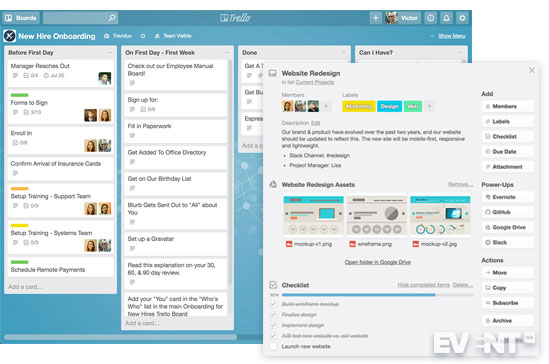Open the Set up a Gravatar card
This screenshot has width=549, height=364.
(x=176, y=243)
